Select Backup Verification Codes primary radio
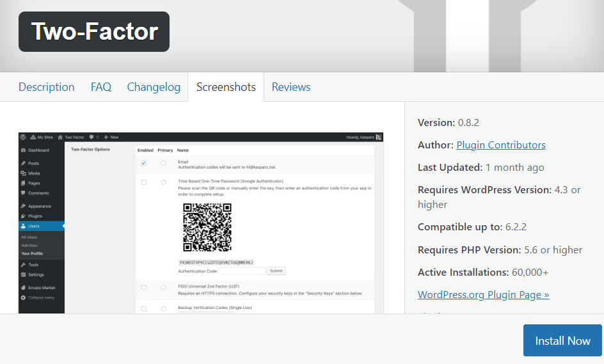The height and width of the screenshot is (364, 604). 164,308
